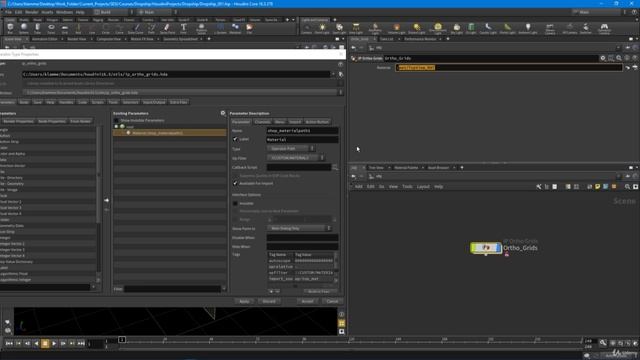
Task: Click the search icon in network editor toolbar
Action: coord(627,187)
